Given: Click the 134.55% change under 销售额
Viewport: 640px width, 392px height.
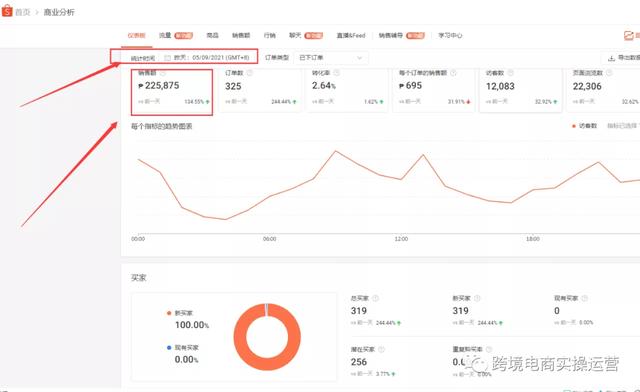Looking at the screenshot, I should click(x=197, y=102).
